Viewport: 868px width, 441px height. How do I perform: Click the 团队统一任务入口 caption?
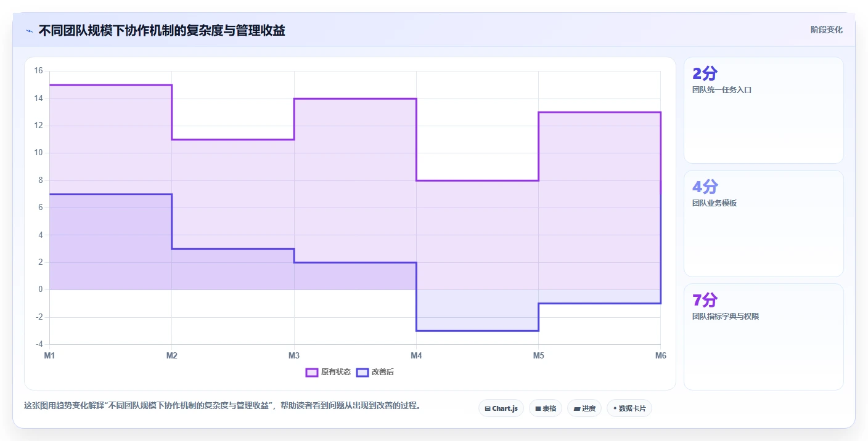[722, 90]
